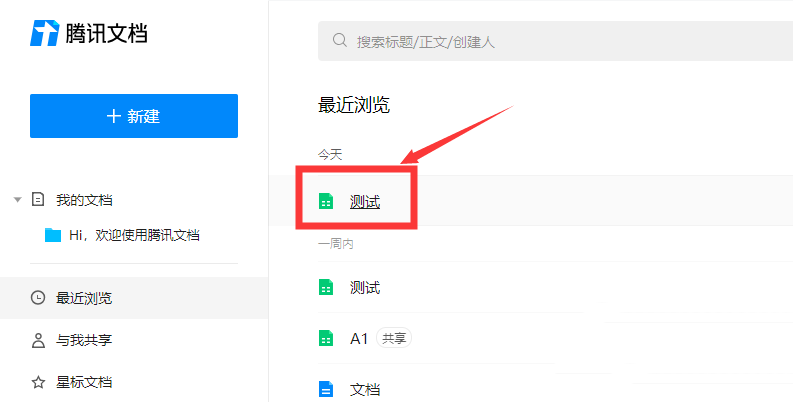Go to 与我共享 section

tap(84, 340)
